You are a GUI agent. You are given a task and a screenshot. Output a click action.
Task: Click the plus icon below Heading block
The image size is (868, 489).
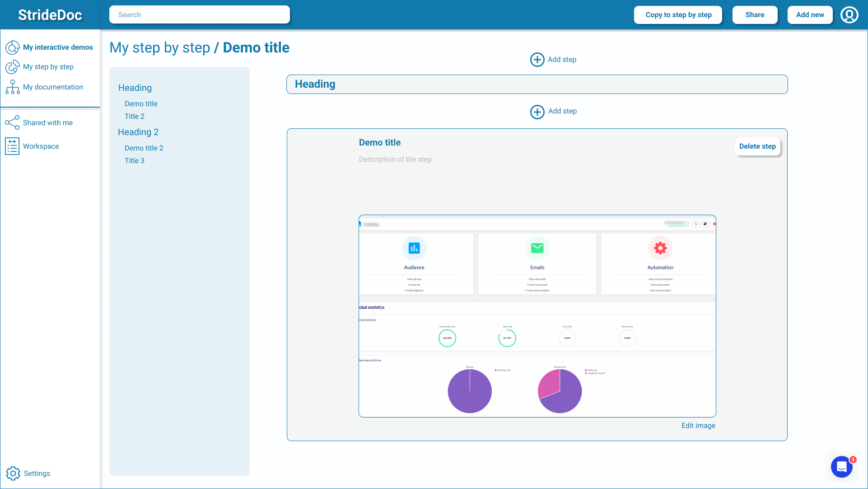click(x=537, y=112)
